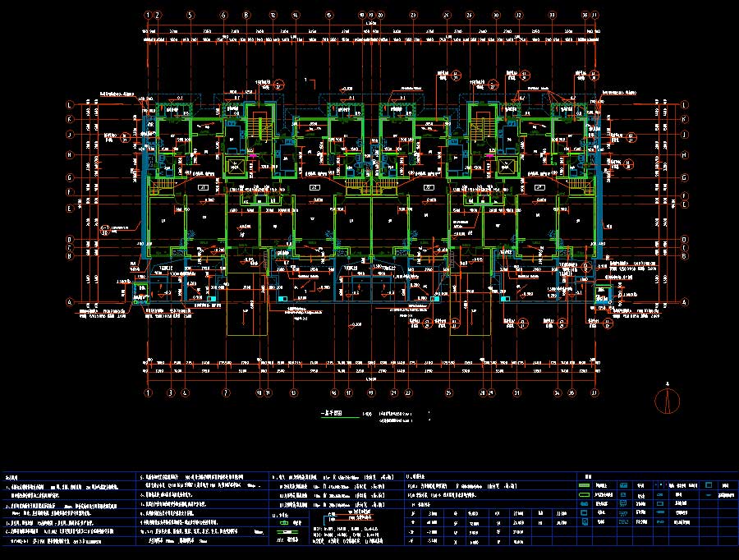Screen dimensions: 739x560
Task: Pick grid bubble 21 on the bottom axis
Action: 394,392
